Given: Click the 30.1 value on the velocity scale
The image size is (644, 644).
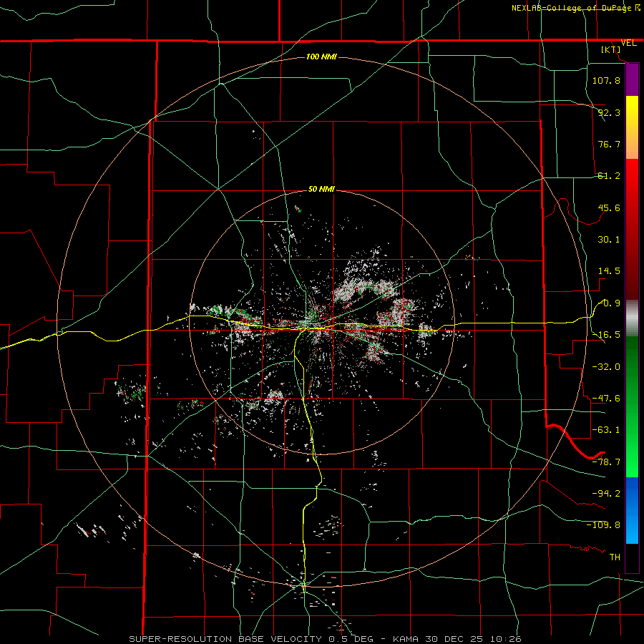Looking at the screenshot, I should coord(609,240).
